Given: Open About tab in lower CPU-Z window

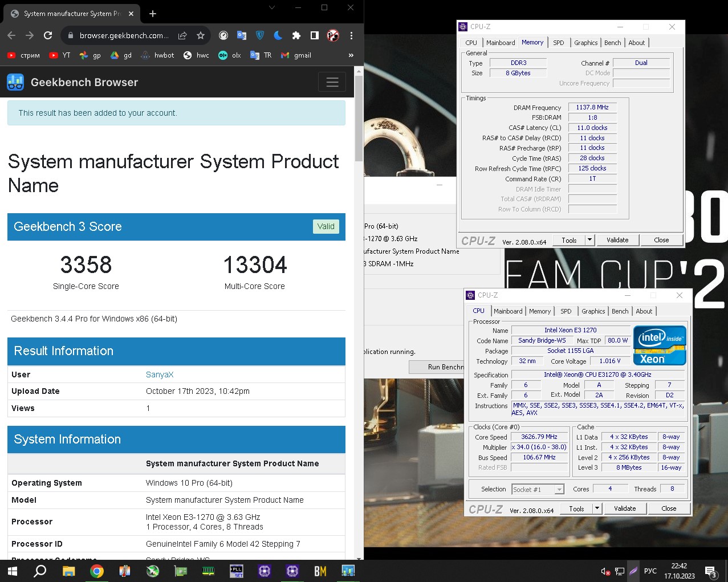Looking at the screenshot, I should [644, 311].
